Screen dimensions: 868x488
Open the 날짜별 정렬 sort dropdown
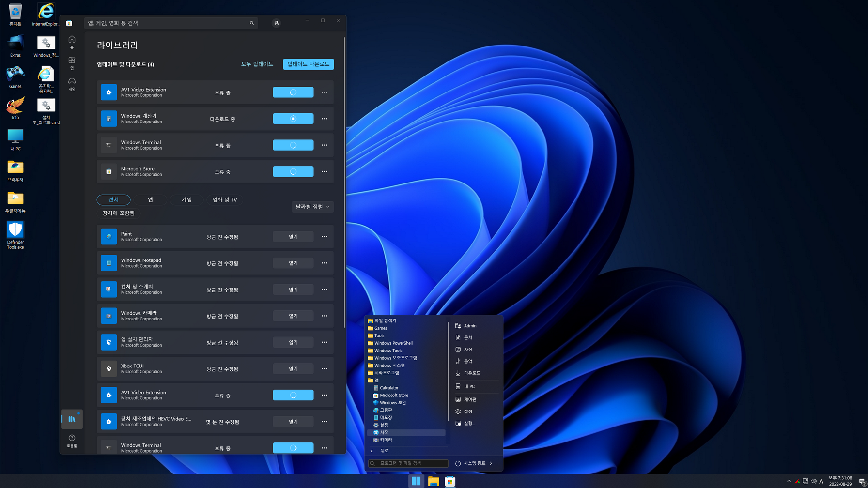312,207
